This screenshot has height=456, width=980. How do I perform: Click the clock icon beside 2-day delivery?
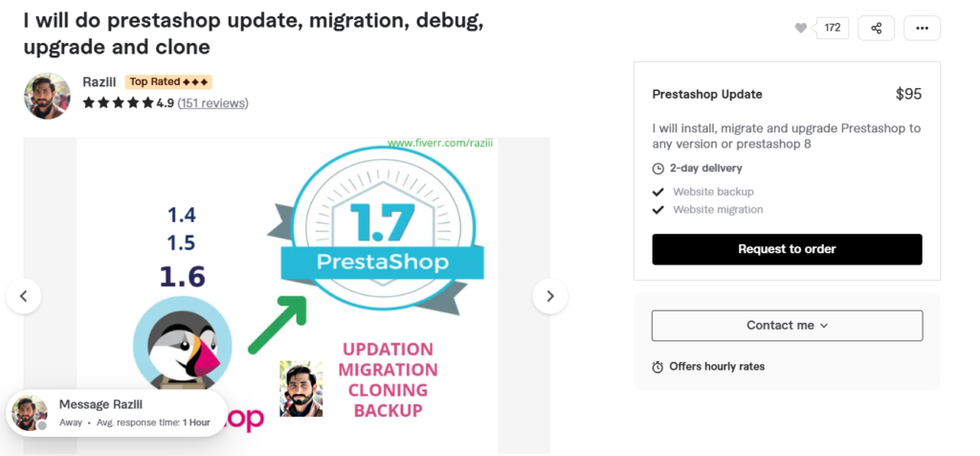657,169
